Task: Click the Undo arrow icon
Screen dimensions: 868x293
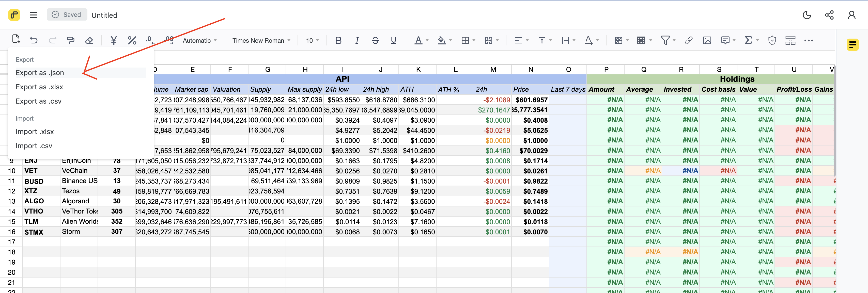Action: [x=34, y=40]
